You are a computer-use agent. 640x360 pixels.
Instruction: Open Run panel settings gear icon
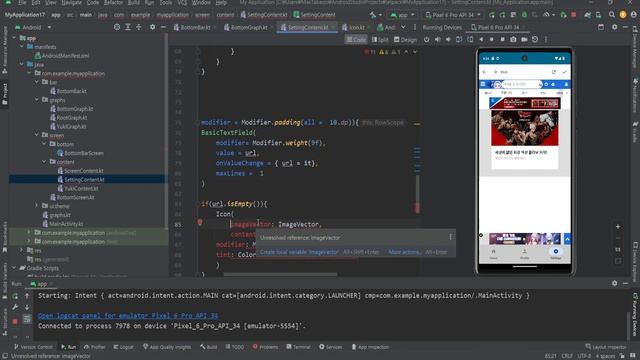coord(615,283)
